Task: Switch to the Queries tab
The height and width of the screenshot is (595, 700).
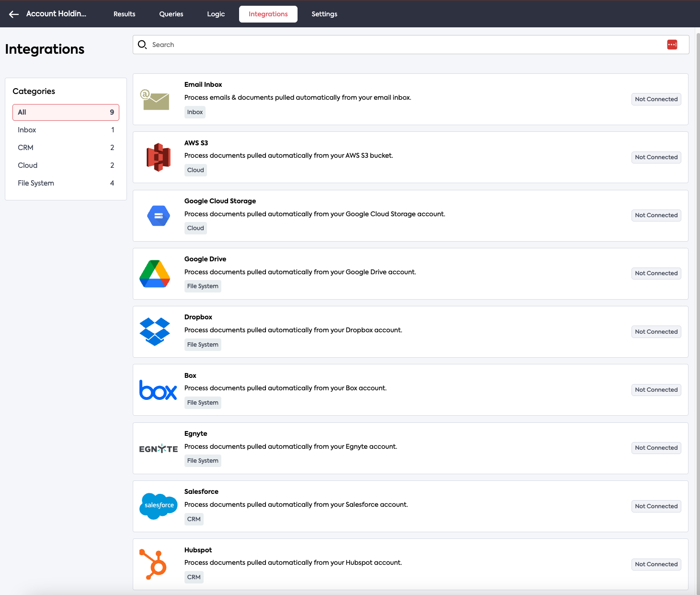Action: point(171,14)
